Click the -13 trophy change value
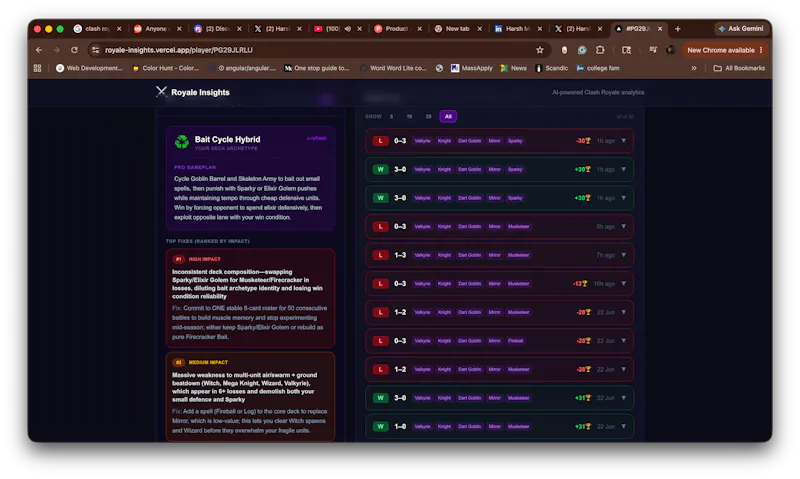This screenshot has height=479, width=800. point(580,284)
